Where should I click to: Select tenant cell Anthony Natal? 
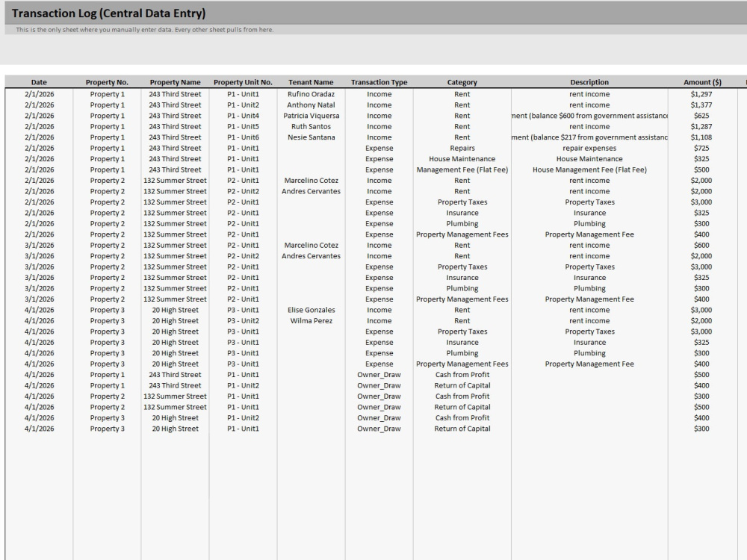pyautogui.click(x=311, y=105)
